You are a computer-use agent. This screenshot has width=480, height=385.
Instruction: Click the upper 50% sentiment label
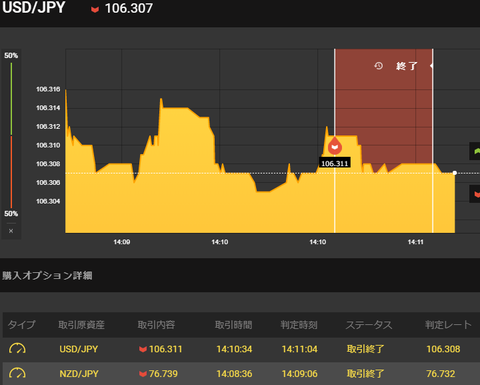(11, 55)
